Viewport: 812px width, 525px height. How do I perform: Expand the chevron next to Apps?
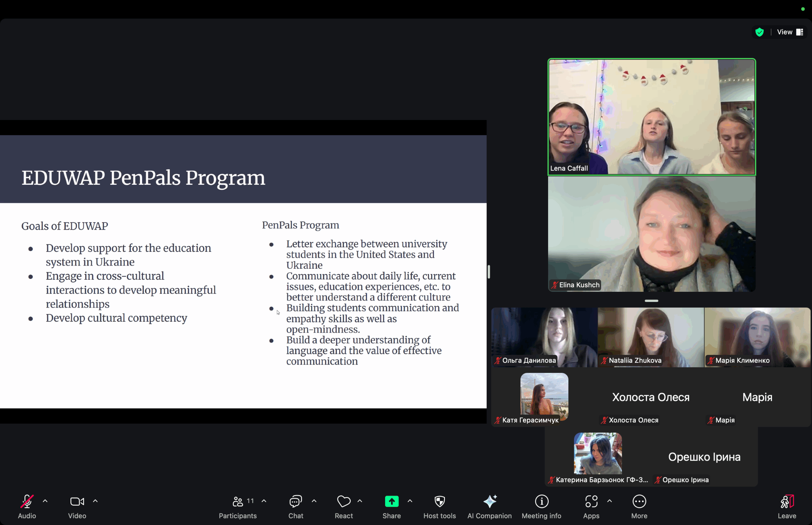609,501
